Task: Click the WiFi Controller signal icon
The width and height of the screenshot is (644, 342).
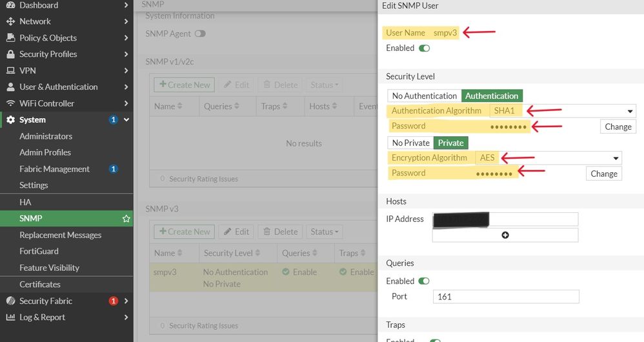Action: coord(11,103)
